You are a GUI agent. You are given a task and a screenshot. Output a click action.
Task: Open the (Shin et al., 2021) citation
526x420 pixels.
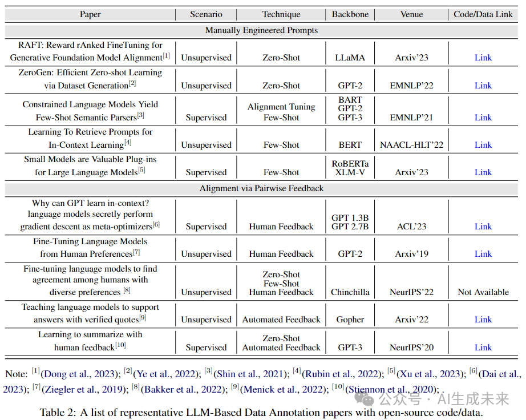pyautogui.click(x=251, y=374)
